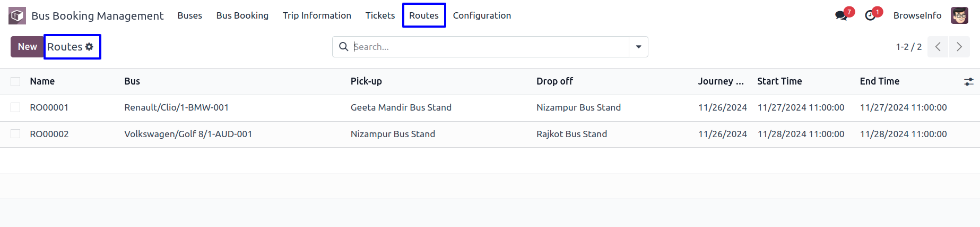The image size is (980, 227).
Task: Check the RO00002 row checkbox
Action: tap(15, 134)
